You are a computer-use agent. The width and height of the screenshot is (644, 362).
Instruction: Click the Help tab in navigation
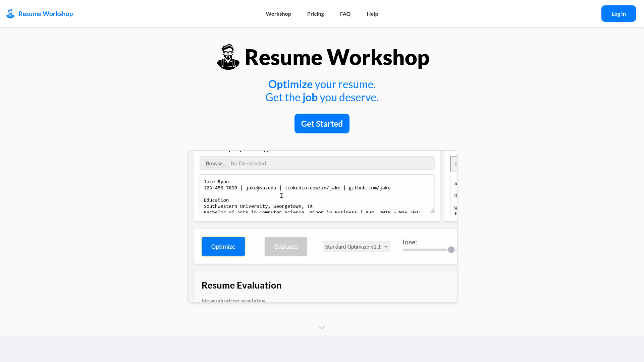click(372, 13)
